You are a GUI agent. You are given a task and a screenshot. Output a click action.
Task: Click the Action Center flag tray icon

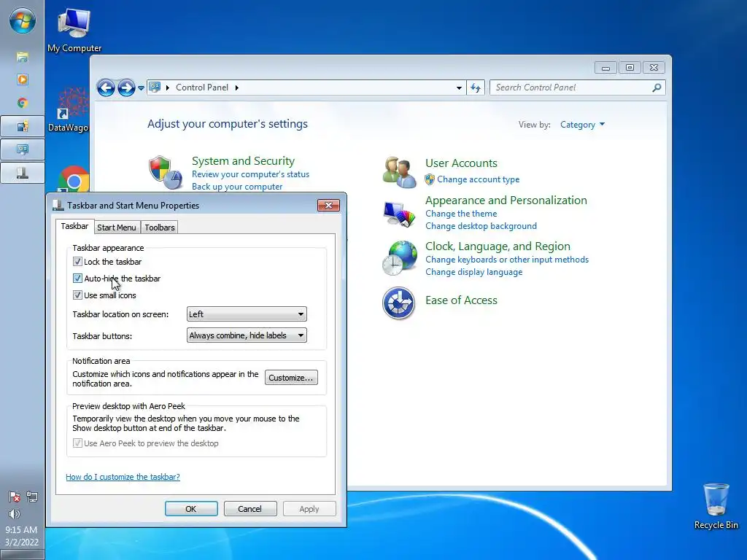coord(15,497)
